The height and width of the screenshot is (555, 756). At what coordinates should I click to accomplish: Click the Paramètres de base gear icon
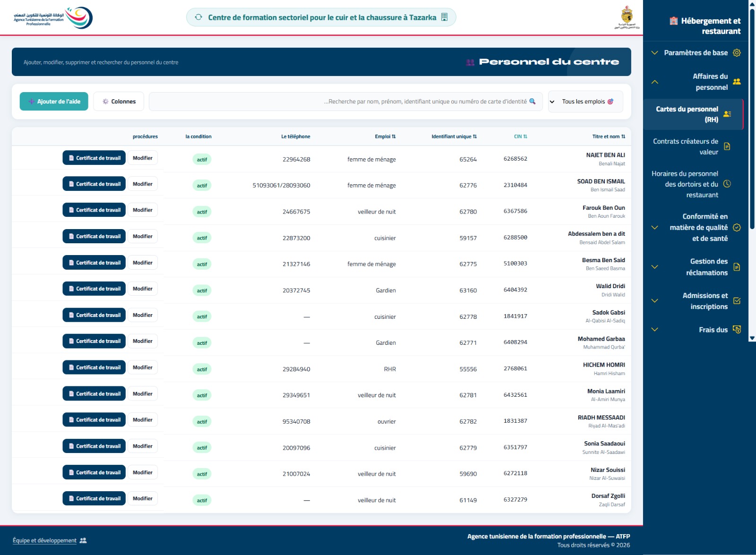click(x=737, y=52)
